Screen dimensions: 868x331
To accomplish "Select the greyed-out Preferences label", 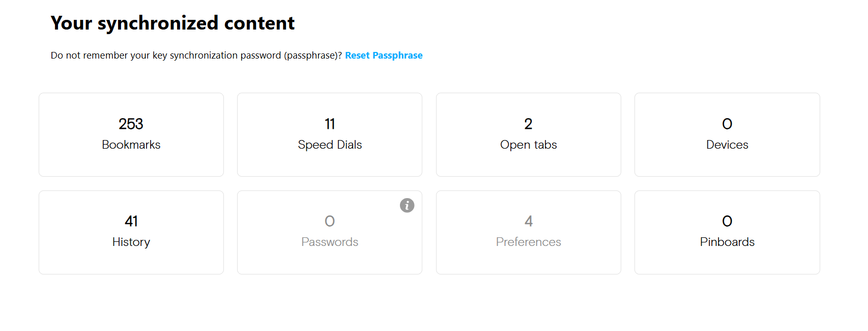I will point(529,242).
